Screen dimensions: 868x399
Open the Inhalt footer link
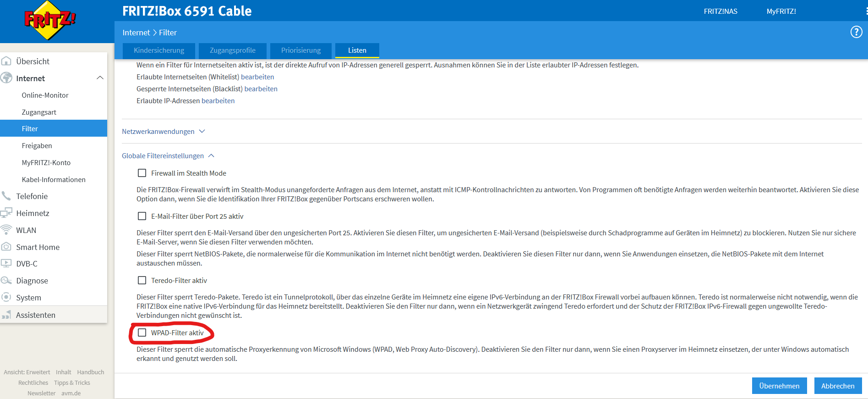pyautogui.click(x=64, y=372)
